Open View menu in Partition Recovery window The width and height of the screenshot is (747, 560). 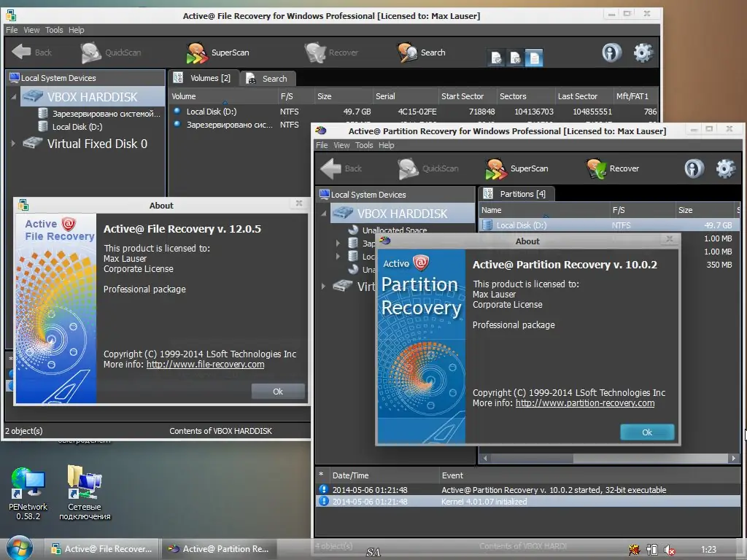(x=341, y=145)
